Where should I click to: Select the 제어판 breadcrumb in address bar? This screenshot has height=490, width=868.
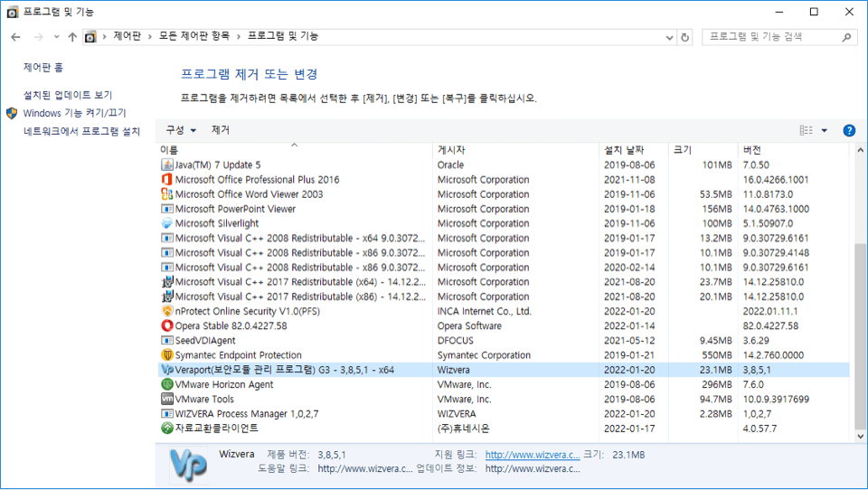click(127, 37)
